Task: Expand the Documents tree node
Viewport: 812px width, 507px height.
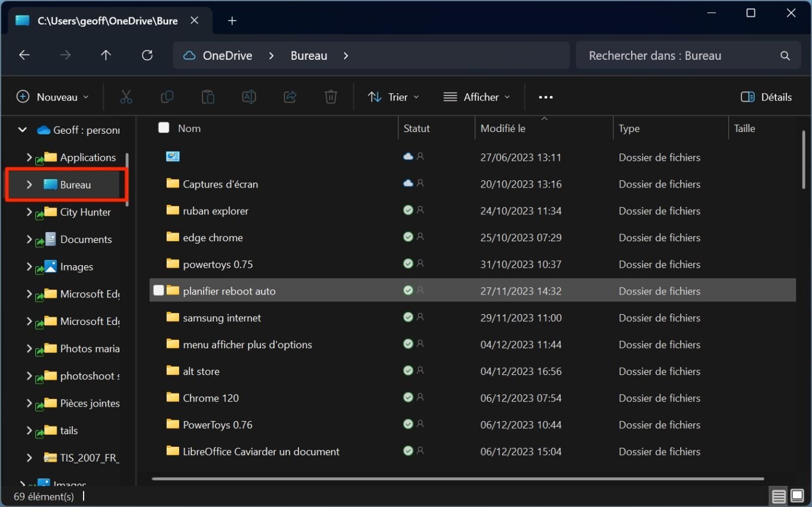Action: pos(29,239)
